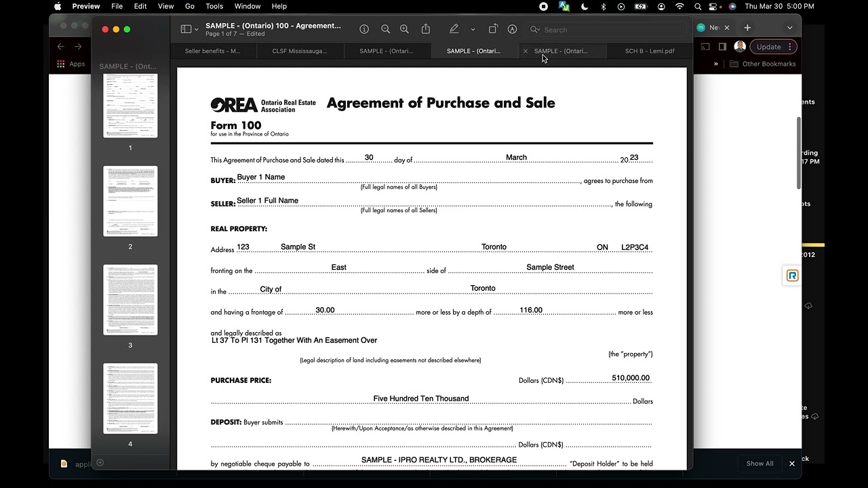868x488 pixels.
Task: Toggle the Preview sidebar view button
Action: click(186, 29)
